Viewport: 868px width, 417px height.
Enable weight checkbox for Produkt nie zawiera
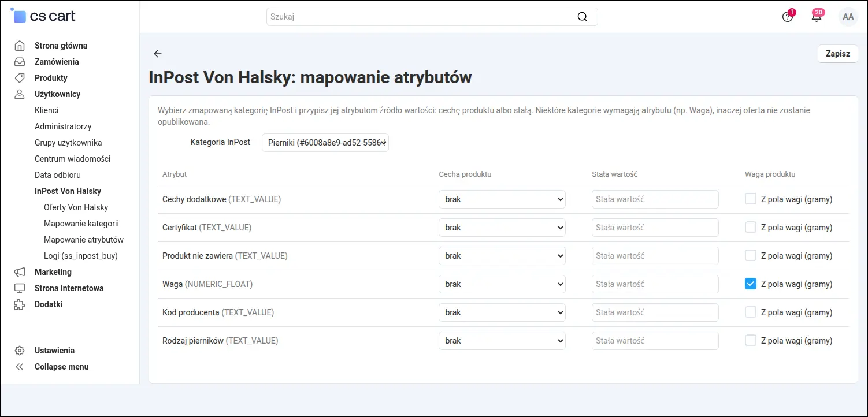pos(751,256)
